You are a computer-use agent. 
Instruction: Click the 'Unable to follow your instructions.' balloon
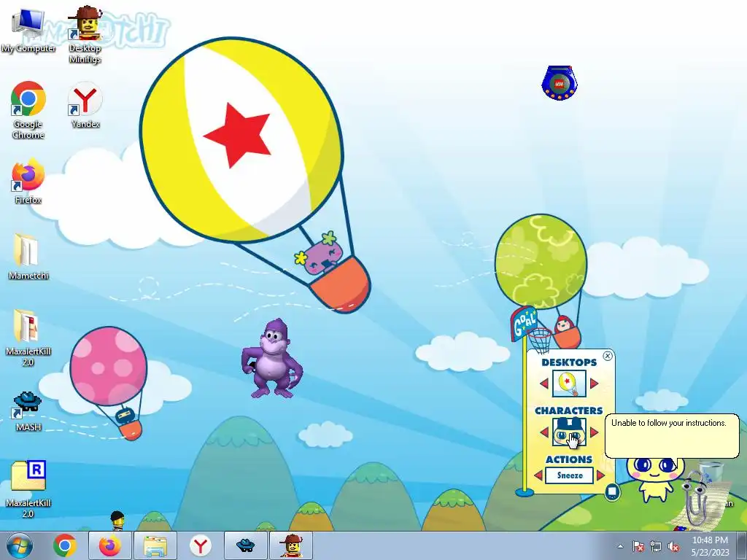[x=672, y=436]
